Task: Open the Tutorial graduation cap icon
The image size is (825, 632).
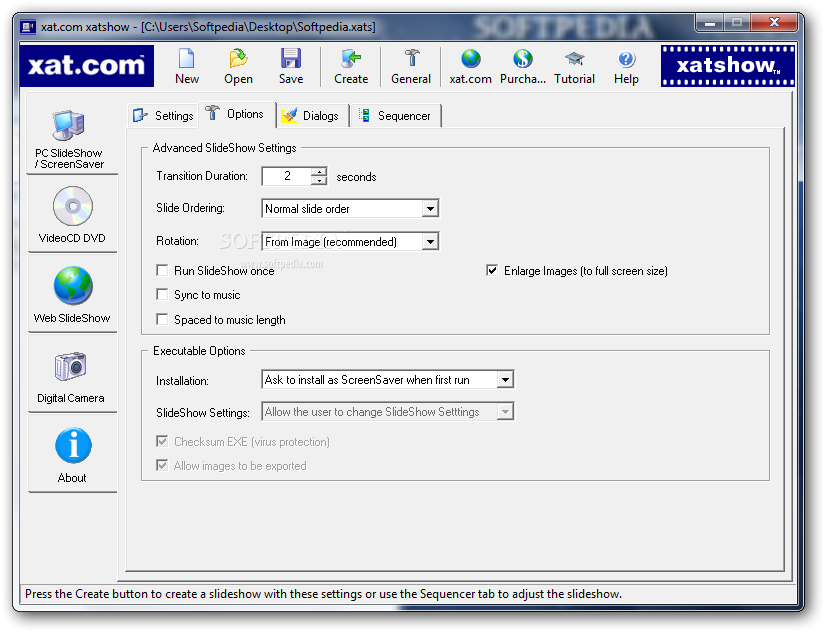Action: point(574,58)
